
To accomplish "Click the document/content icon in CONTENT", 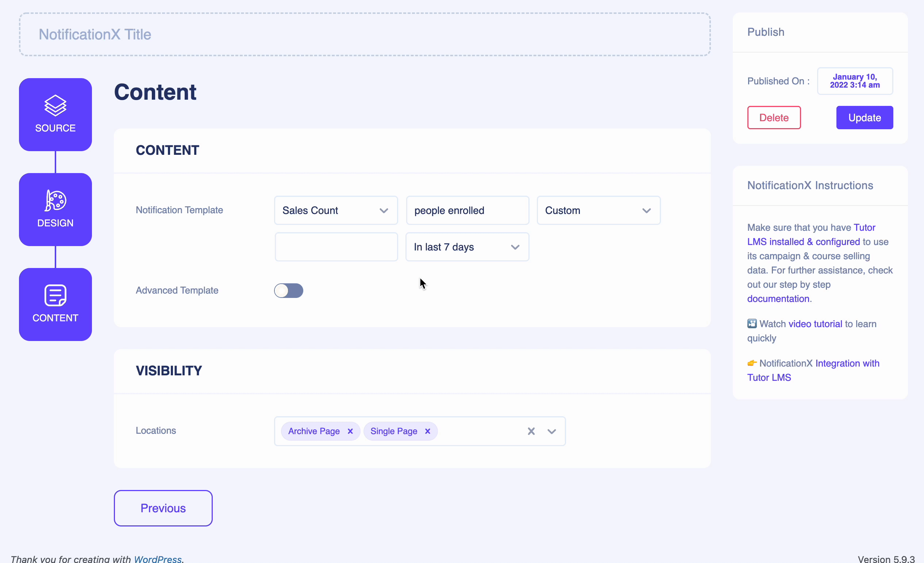I will (55, 296).
